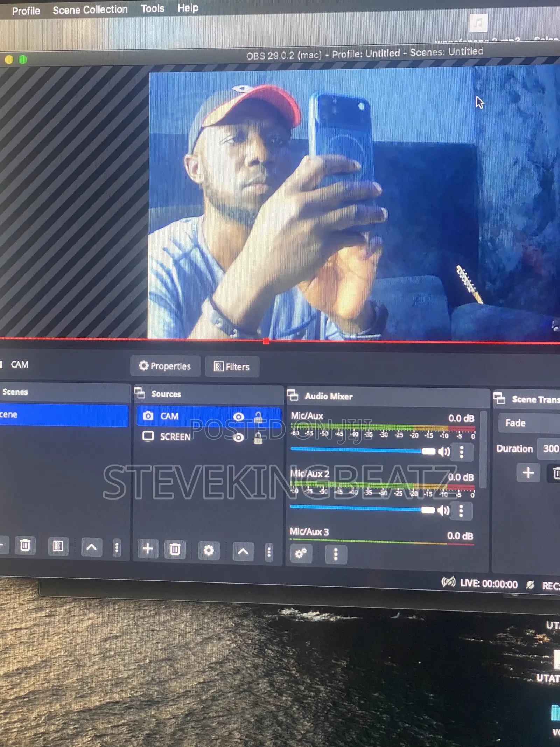Viewport: 560px width, 747px height.
Task: Click the Mic/Aux 0.0 dB readout
Action: pyautogui.click(x=461, y=418)
